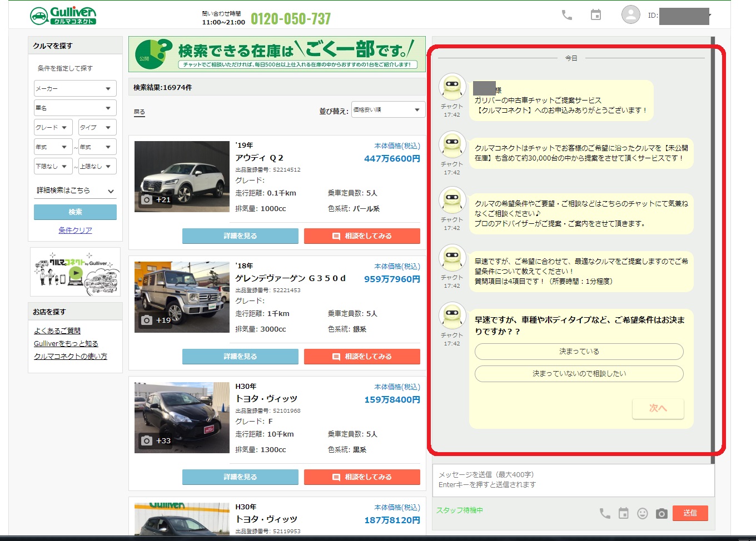The image size is (756, 541).
Task: Open the アウディ Q2 car photo
Action: 182,177
